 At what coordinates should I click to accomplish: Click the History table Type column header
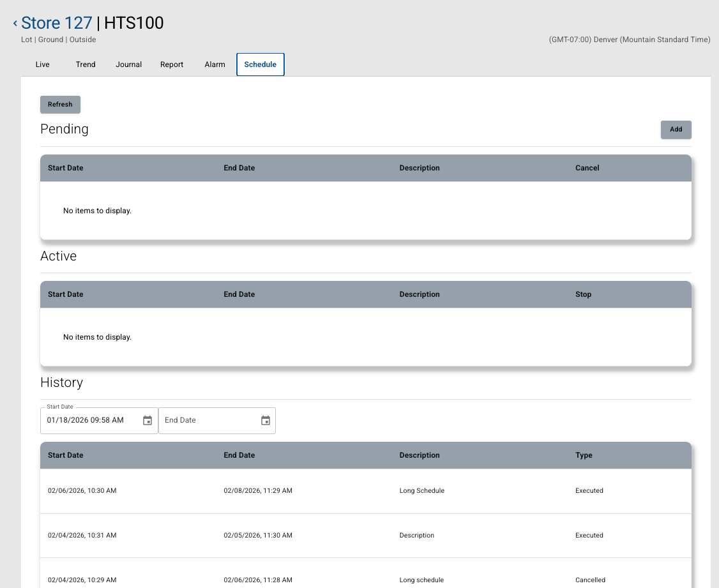point(584,455)
